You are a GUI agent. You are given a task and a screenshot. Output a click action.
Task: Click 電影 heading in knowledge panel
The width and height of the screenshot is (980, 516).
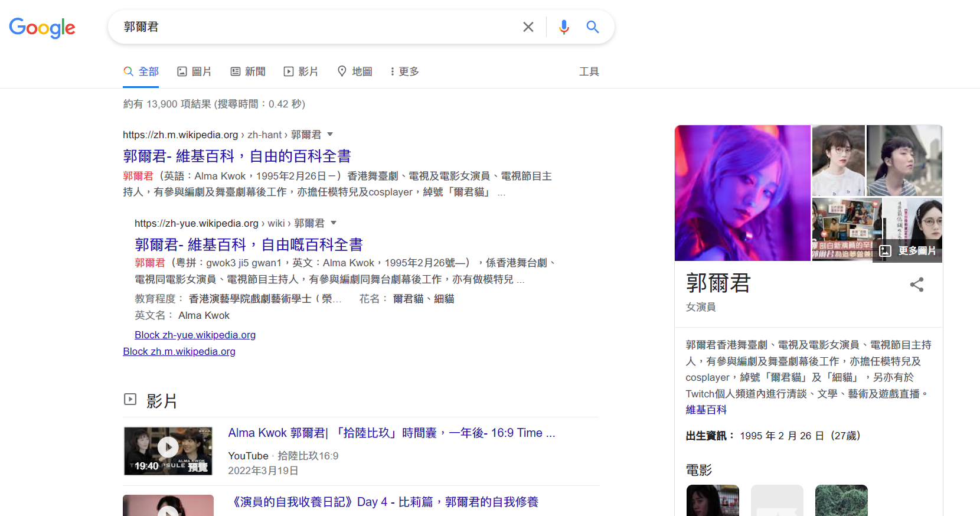tap(699, 470)
